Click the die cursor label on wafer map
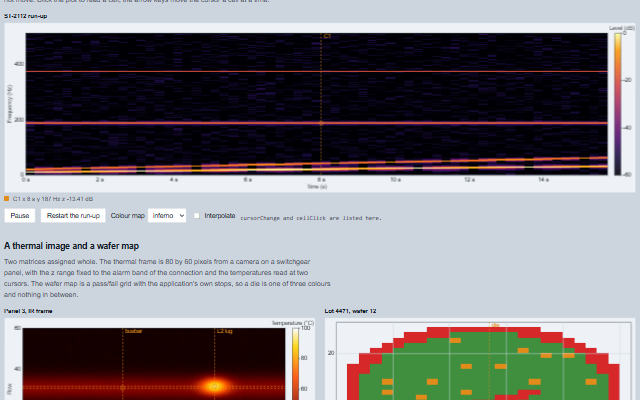The width and height of the screenshot is (640, 400). pyautogui.click(x=495, y=325)
